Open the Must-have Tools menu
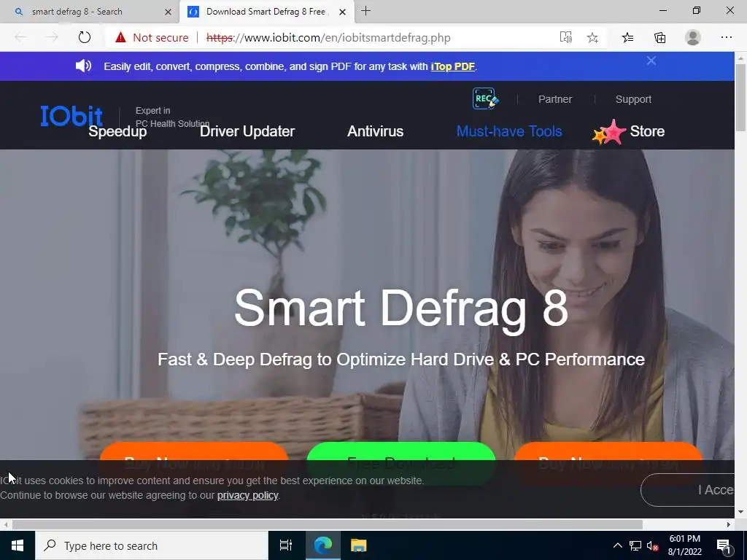The width and height of the screenshot is (747, 560). (x=509, y=131)
